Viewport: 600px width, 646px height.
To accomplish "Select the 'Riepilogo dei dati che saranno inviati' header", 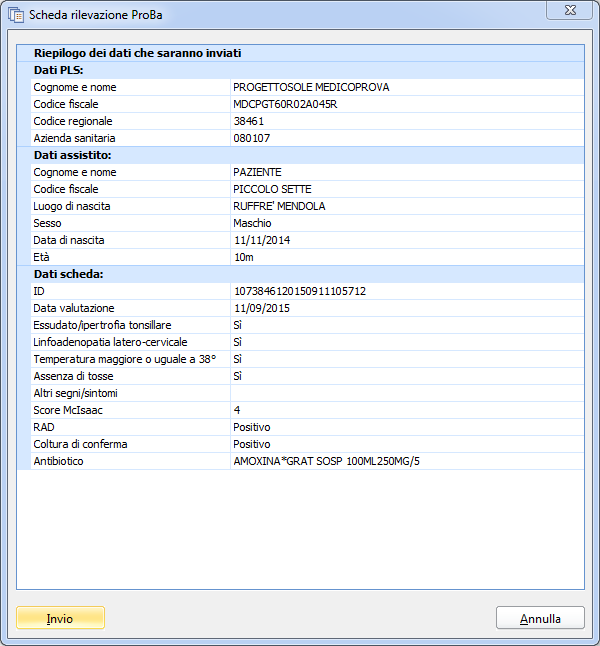I will tap(137, 53).
